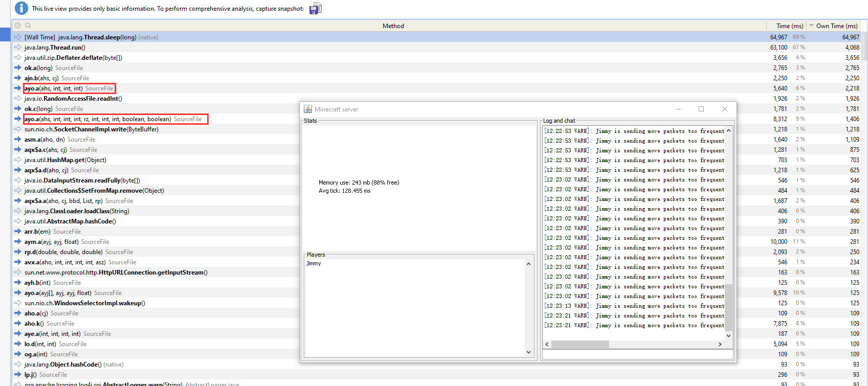Click the Players list scroll-down arrow
This screenshot has width=868, height=386.
528,352
